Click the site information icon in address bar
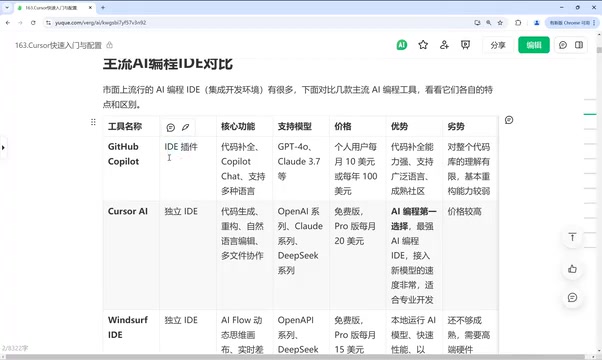This screenshot has width=602, height=360. click(x=48, y=23)
